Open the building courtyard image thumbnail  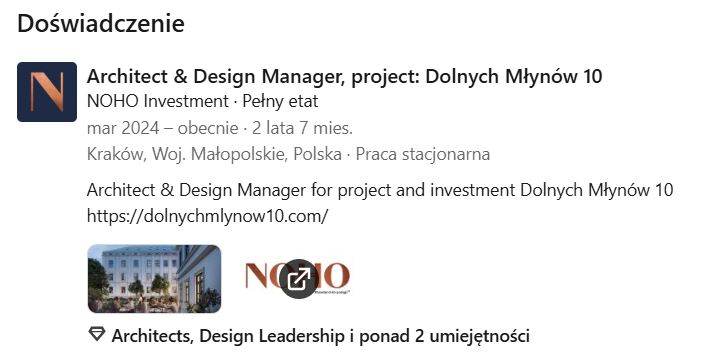(154, 278)
